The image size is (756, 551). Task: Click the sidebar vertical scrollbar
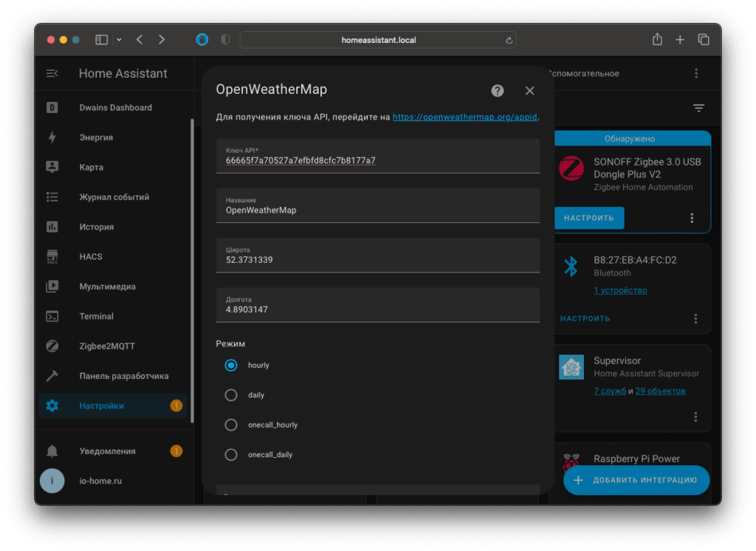tap(192, 270)
